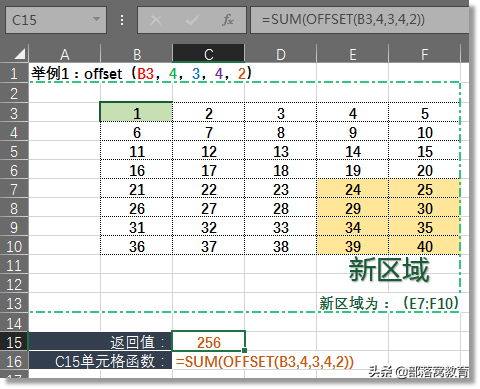Screen dimensions: 480x389
Task: Click the C15单元格函数 label cell
Action: [x=100, y=360]
